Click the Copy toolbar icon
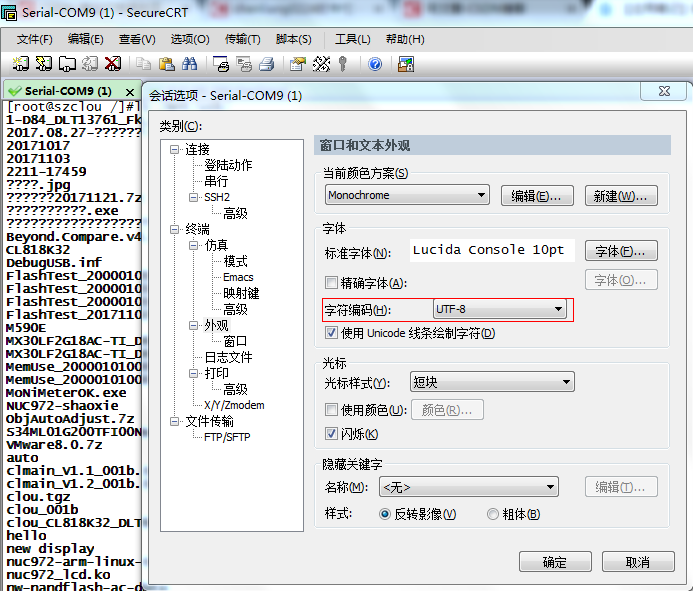The height and width of the screenshot is (591, 693). coord(143,64)
